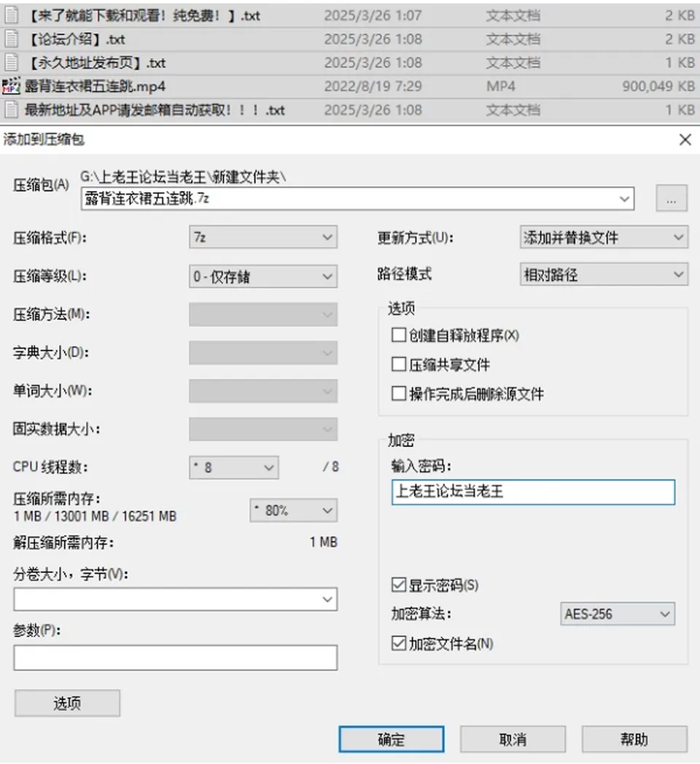This screenshot has width=700, height=764.
Task: Open the 更新方式 dropdown
Action: pyautogui.click(x=604, y=237)
